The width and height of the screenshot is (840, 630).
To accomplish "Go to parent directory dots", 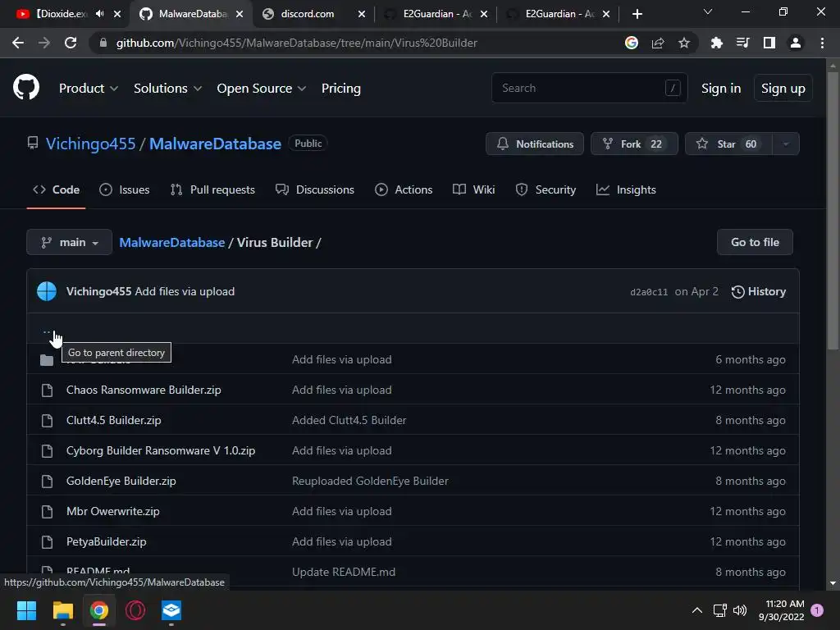I will [x=46, y=331].
